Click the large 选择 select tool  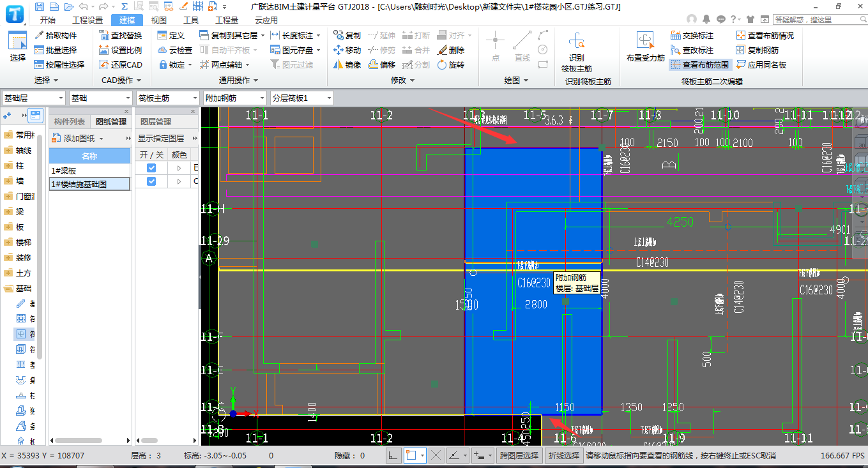point(18,47)
